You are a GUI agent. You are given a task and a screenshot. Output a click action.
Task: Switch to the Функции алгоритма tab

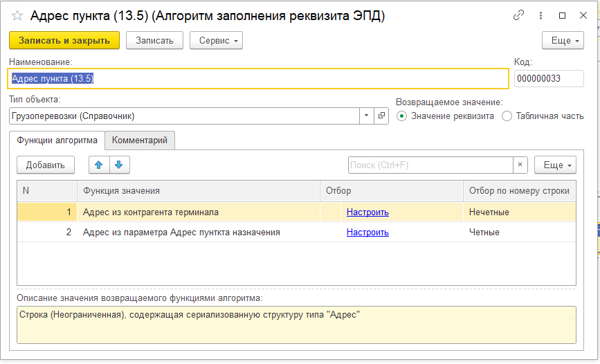click(x=57, y=140)
